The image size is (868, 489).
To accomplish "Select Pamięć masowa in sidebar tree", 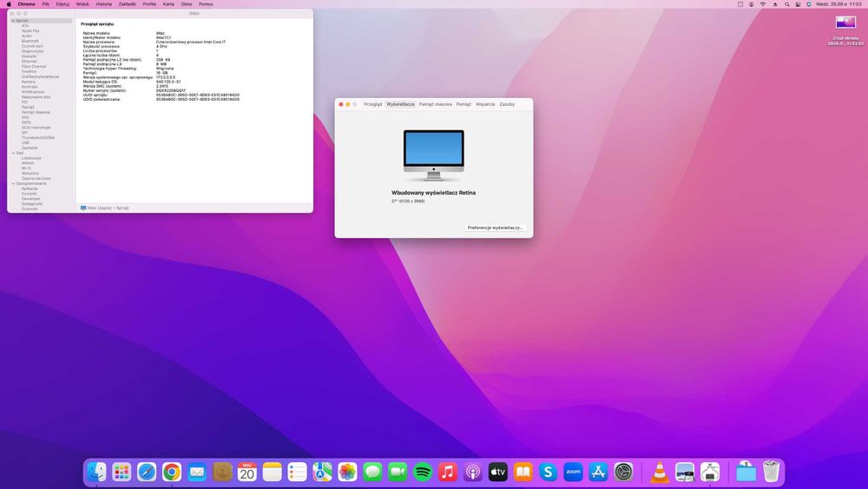I will click(x=36, y=112).
